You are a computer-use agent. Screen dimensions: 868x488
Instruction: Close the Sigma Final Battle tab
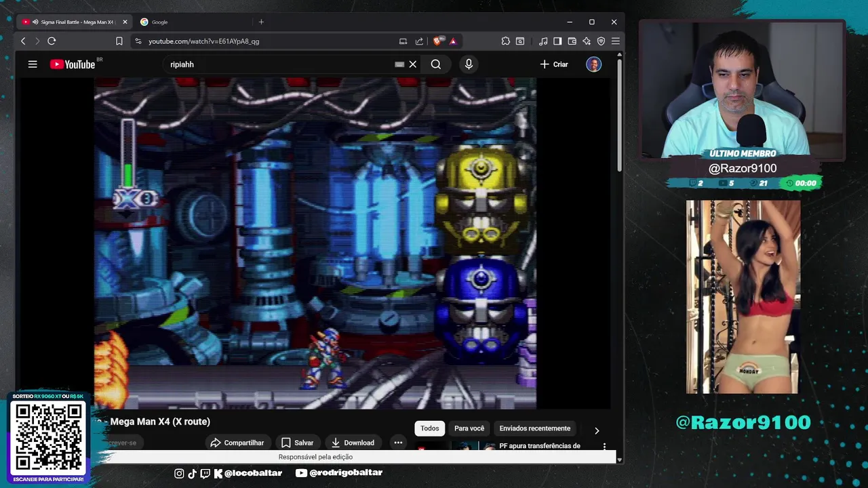click(x=125, y=22)
